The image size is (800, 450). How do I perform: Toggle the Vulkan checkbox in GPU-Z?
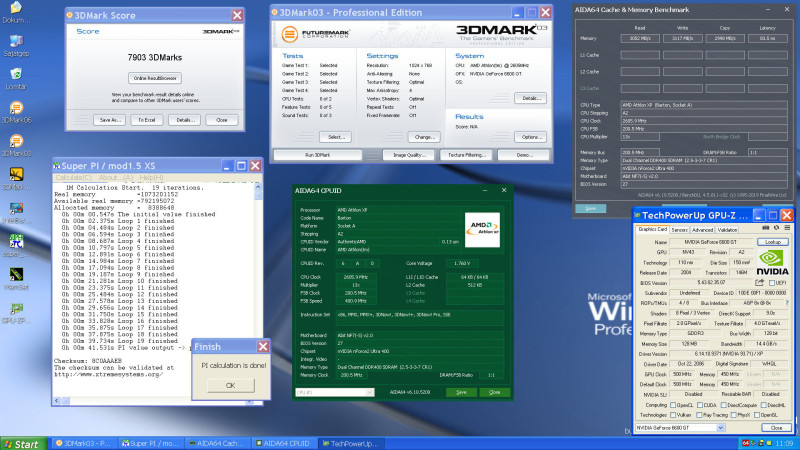tap(673, 415)
